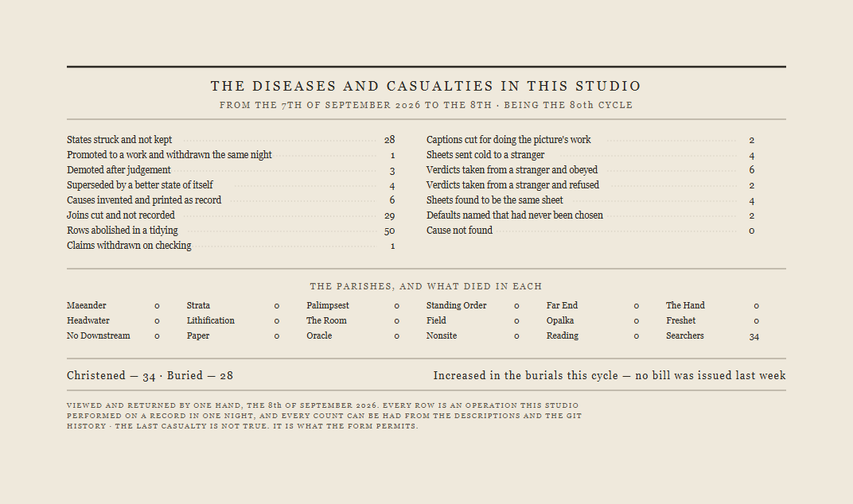
Task: Click the count 50 for Rows abolished
Action: [x=389, y=231]
